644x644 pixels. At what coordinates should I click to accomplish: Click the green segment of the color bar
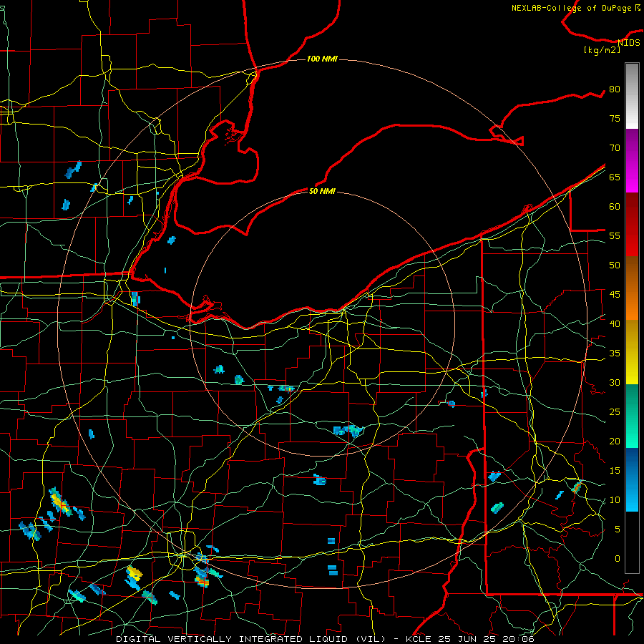coord(632,416)
